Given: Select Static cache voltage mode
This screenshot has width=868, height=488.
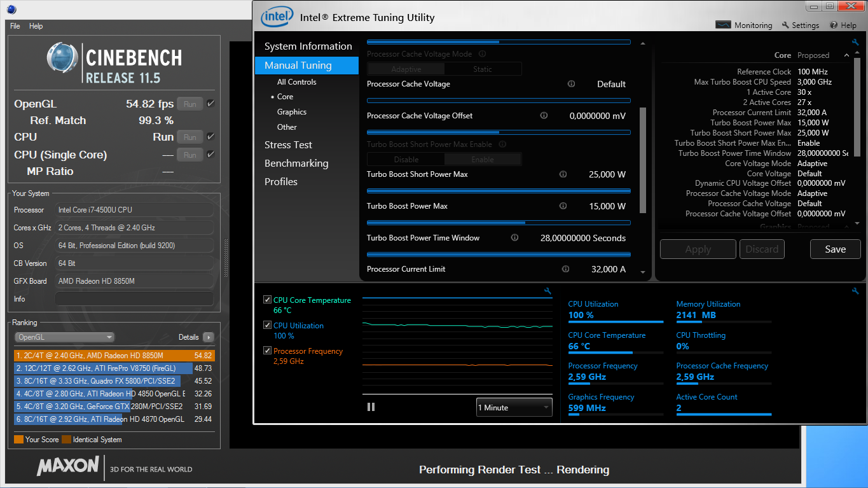Looking at the screenshot, I should [x=483, y=69].
